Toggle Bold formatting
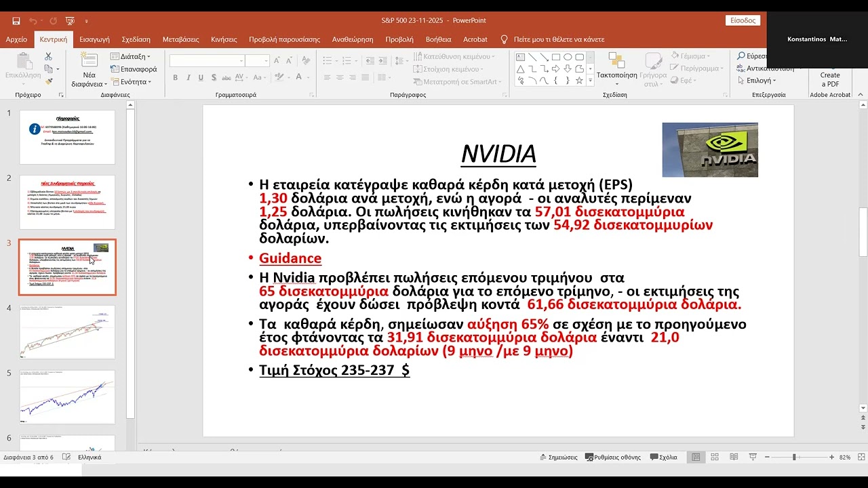This screenshot has width=868, height=488. click(176, 78)
